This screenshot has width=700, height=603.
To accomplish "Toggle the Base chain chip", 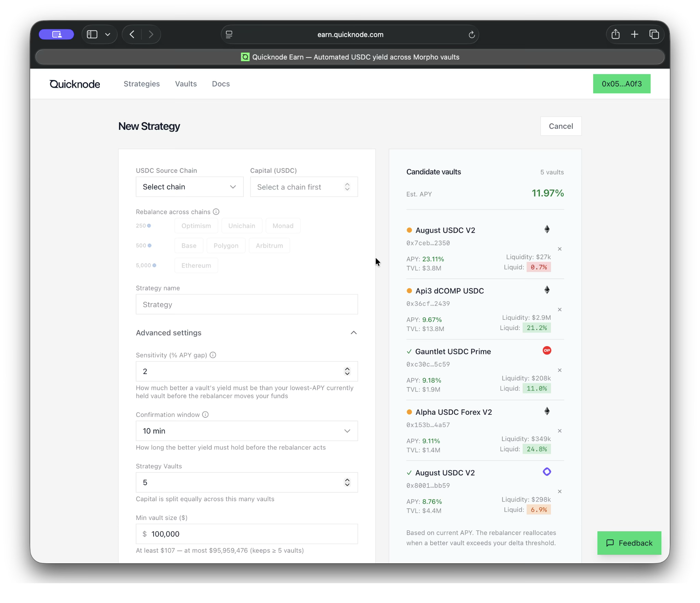I will click(x=189, y=246).
